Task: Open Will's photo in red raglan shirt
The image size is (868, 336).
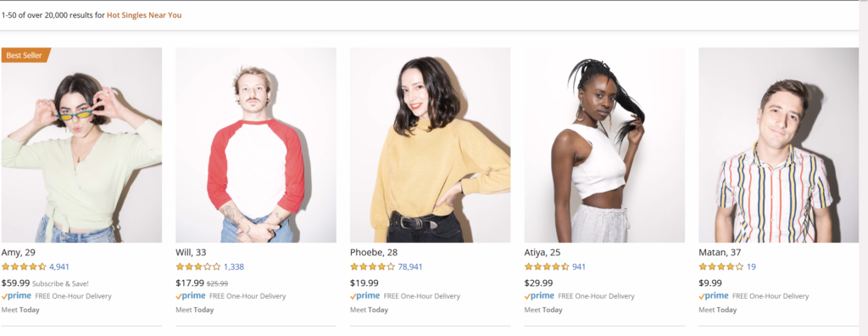Action: point(256,145)
